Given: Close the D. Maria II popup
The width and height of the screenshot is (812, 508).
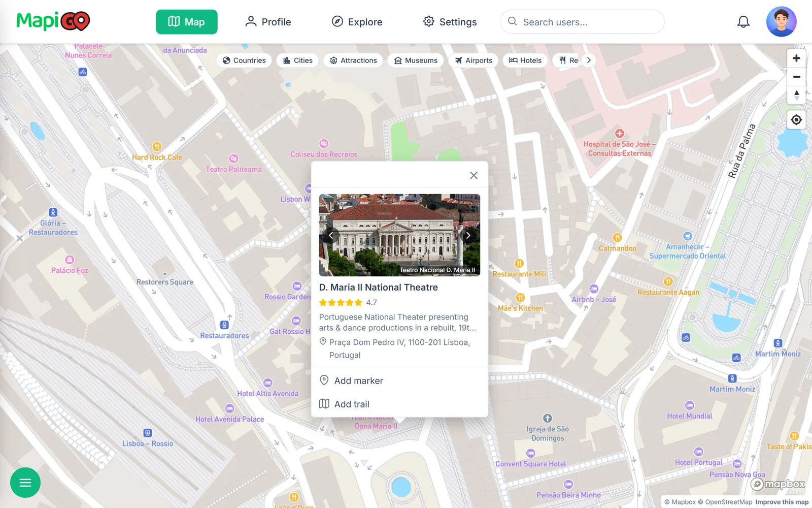Looking at the screenshot, I should (x=473, y=175).
